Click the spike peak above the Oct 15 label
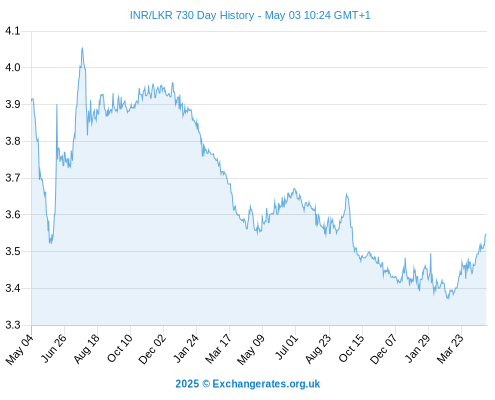495x400 pixels. pos(347,194)
